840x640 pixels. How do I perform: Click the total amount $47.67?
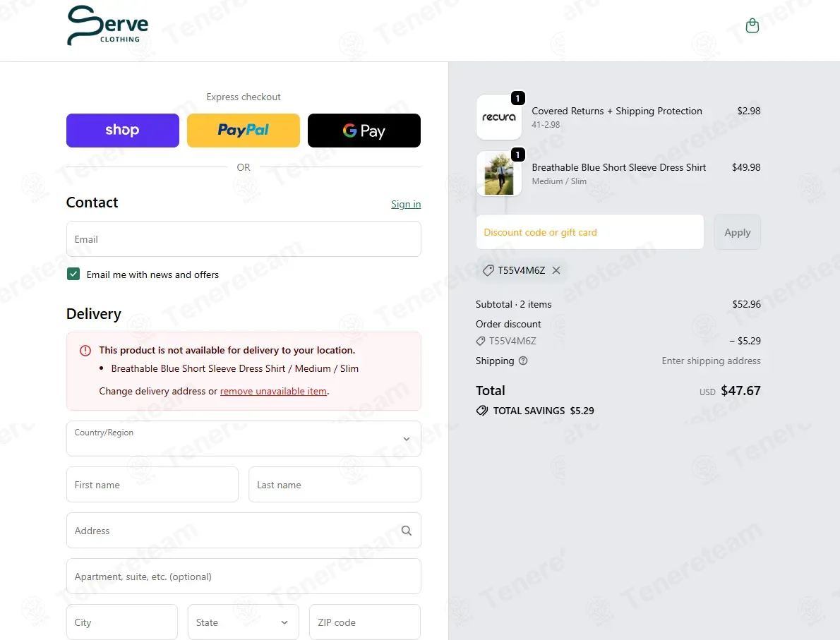741,391
